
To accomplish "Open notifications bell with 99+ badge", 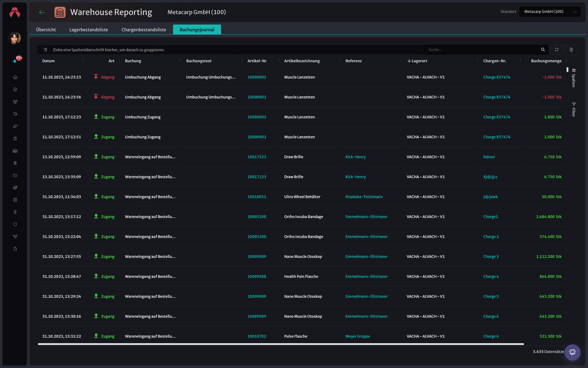I will click(x=15, y=61).
